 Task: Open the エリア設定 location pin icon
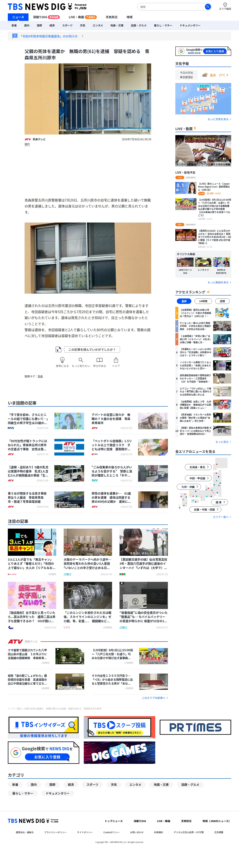[x=225, y=4]
